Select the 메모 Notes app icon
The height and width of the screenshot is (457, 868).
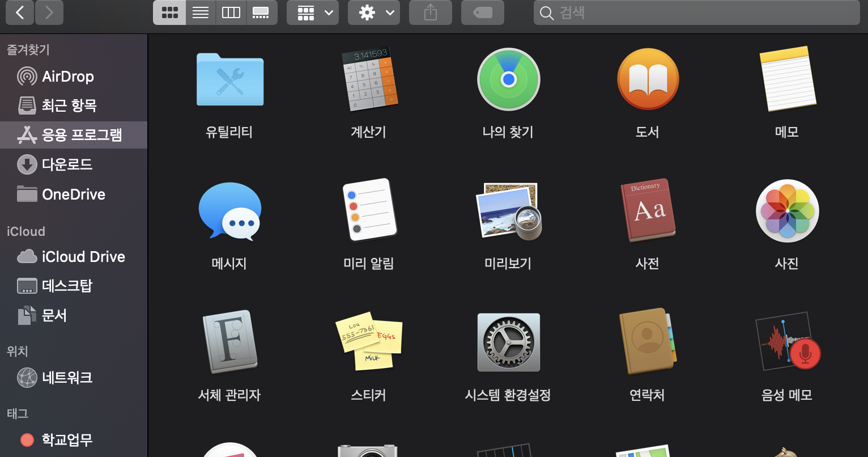[x=787, y=79]
